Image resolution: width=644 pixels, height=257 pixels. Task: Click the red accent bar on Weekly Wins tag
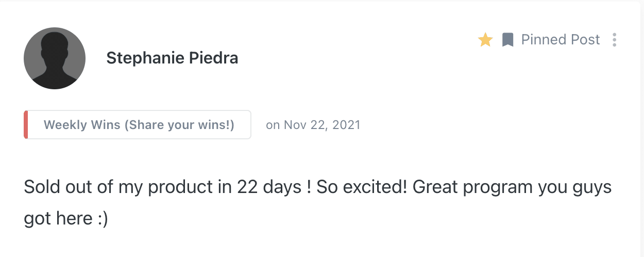pyautogui.click(x=26, y=125)
